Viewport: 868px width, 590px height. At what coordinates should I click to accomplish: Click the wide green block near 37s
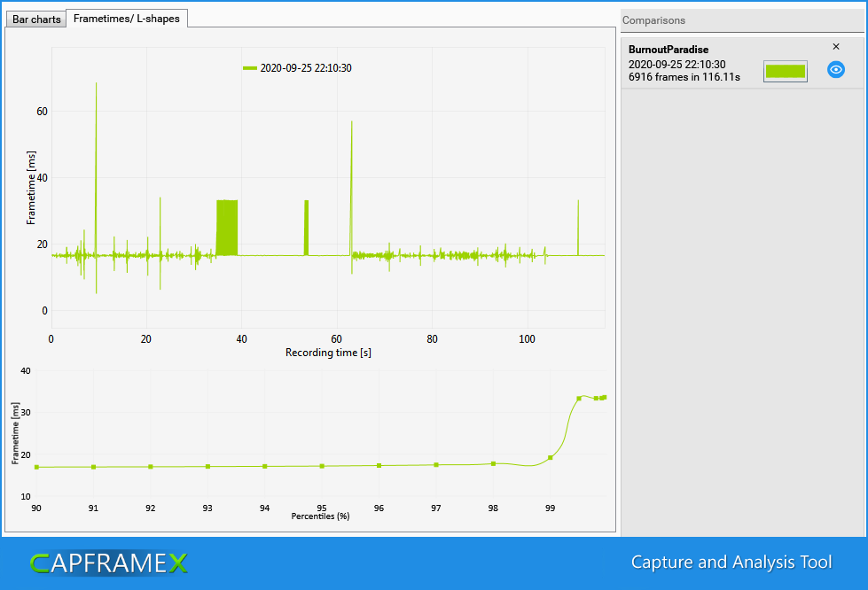pyautogui.click(x=227, y=228)
